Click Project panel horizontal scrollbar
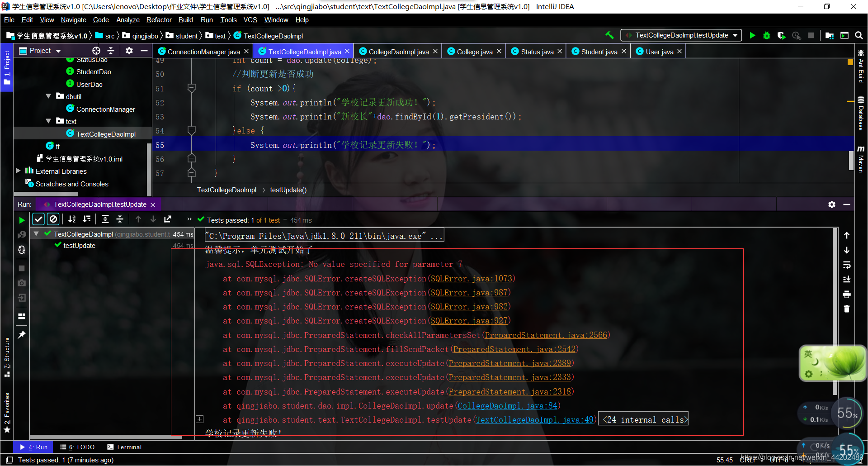Viewport: 868px width, 466px height. click(x=46, y=194)
